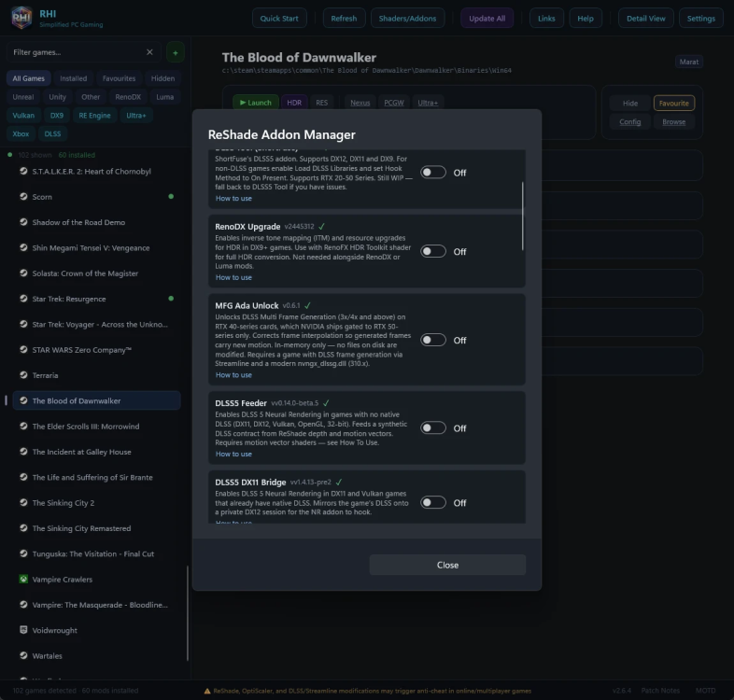Select the Installed filter tab

73,78
